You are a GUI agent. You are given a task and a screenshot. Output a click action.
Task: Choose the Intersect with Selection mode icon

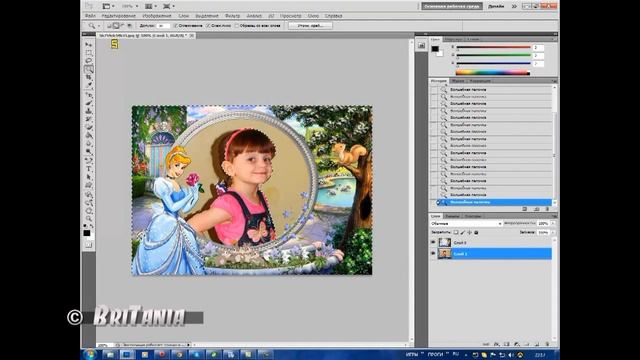(129, 26)
